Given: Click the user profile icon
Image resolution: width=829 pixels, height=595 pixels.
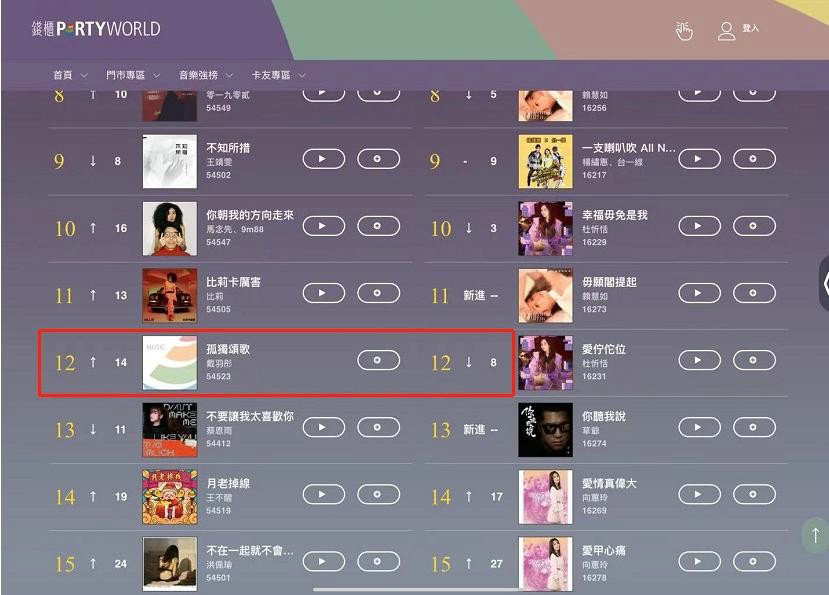Looking at the screenshot, I should click(x=726, y=31).
